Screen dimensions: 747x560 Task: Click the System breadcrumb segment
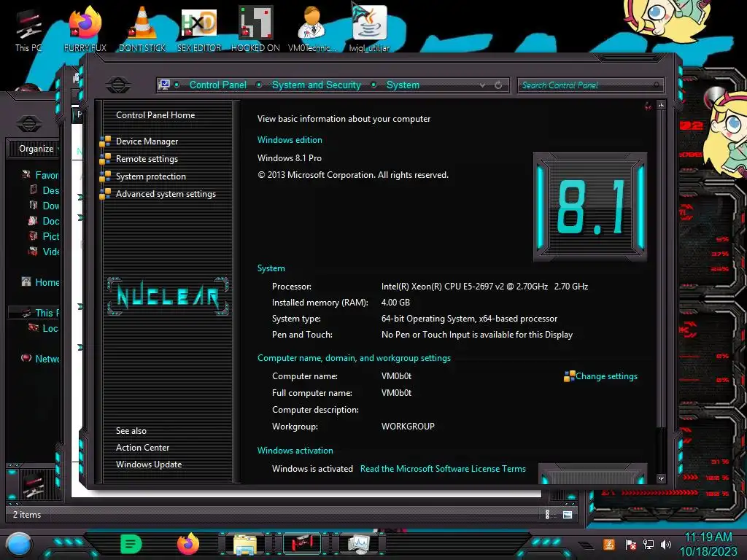click(403, 85)
